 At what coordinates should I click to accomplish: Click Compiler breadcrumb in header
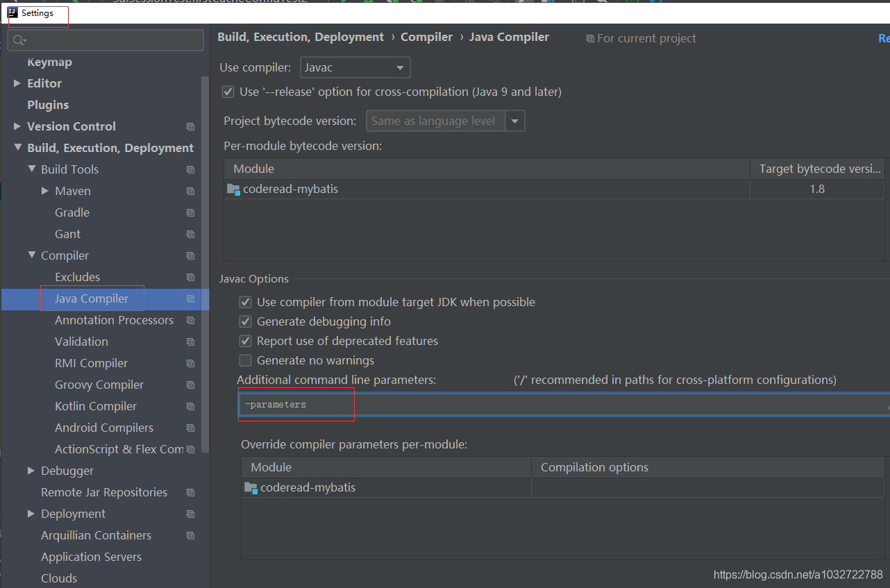click(x=426, y=37)
